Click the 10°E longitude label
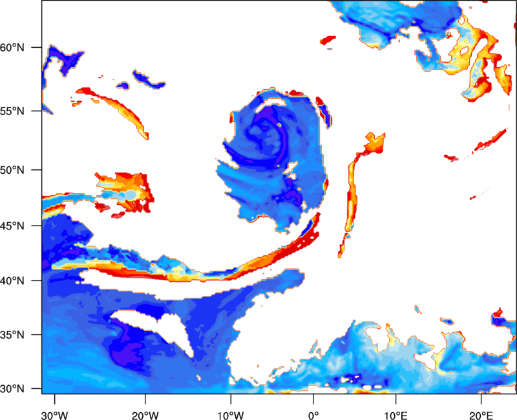The width and height of the screenshot is (517, 420). point(396,415)
